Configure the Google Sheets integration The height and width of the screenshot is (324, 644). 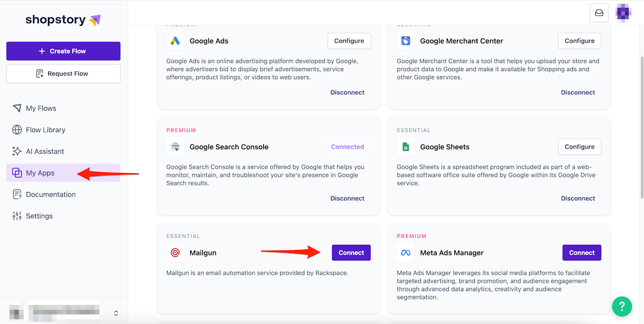pyautogui.click(x=580, y=147)
